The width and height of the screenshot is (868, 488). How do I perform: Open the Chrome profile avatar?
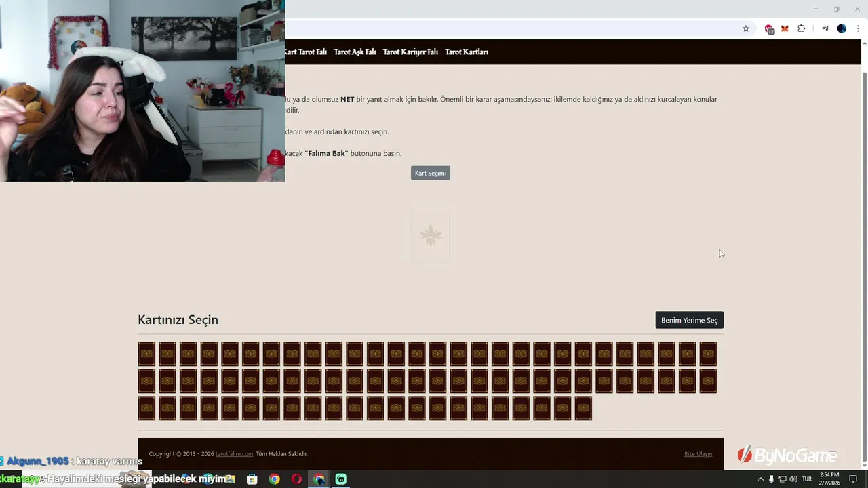tap(842, 28)
